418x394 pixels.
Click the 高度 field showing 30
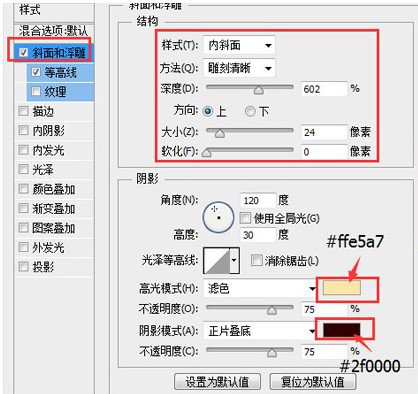258,235
